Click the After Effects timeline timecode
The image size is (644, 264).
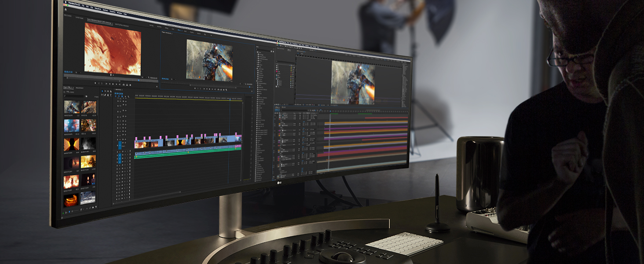[x=277, y=110]
